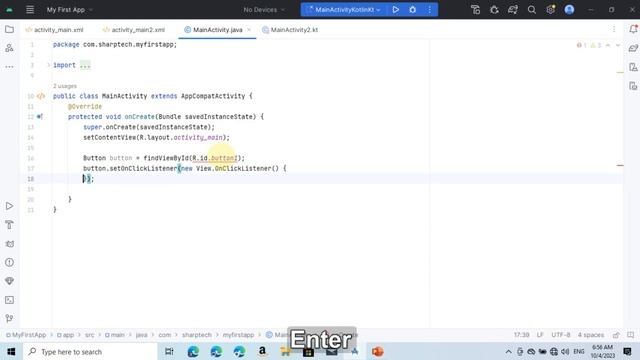Close the MainActivity.java tab

(249, 30)
